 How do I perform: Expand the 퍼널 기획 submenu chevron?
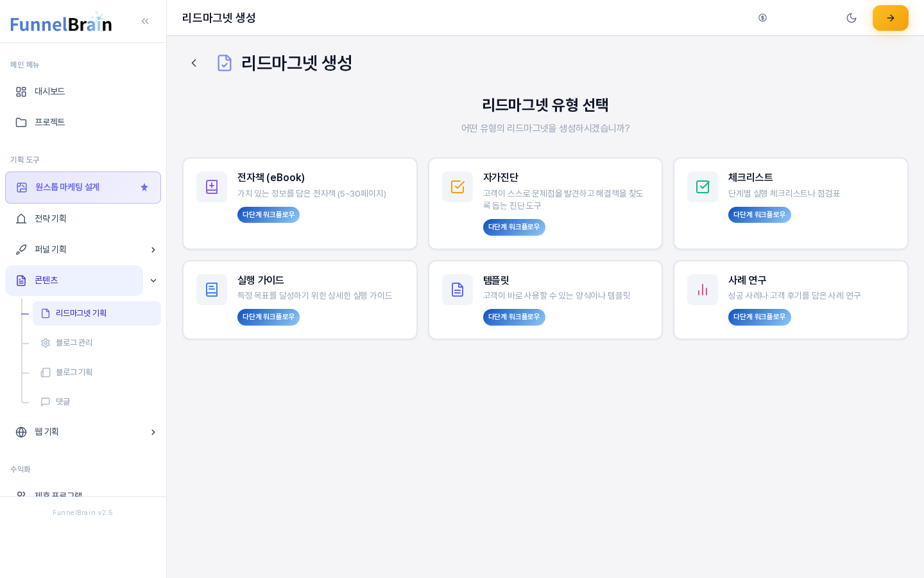pyautogui.click(x=153, y=250)
